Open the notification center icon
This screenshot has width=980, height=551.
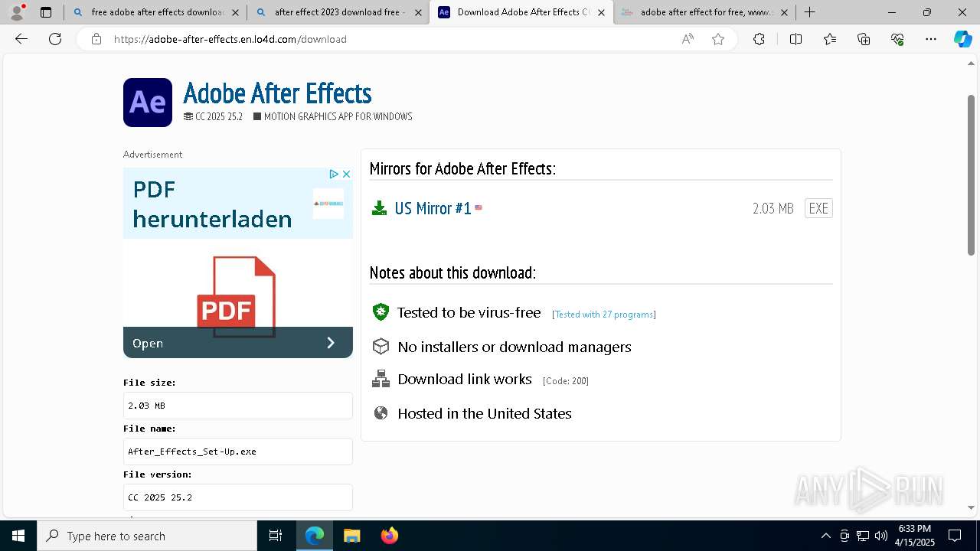tap(955, 536)
